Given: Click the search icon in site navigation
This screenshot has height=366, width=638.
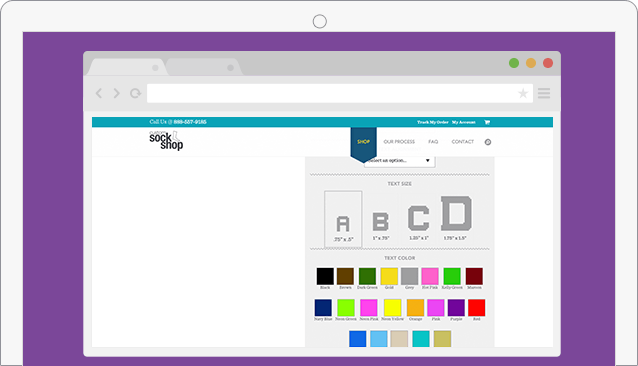Looking at the screenshot, I should tap(488, 142).
